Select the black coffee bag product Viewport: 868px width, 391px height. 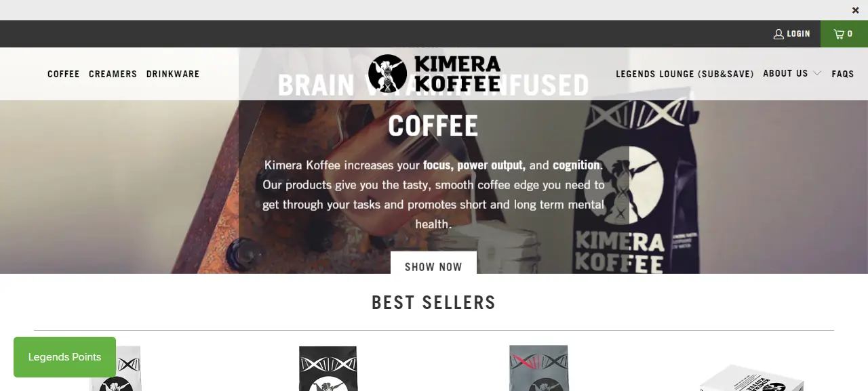tap(328, 368)
